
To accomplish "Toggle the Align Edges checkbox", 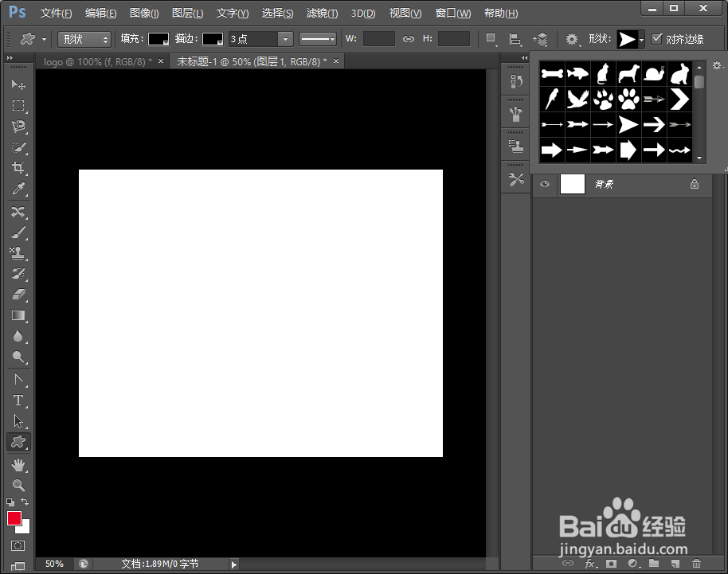I will [x=656, y=38].
